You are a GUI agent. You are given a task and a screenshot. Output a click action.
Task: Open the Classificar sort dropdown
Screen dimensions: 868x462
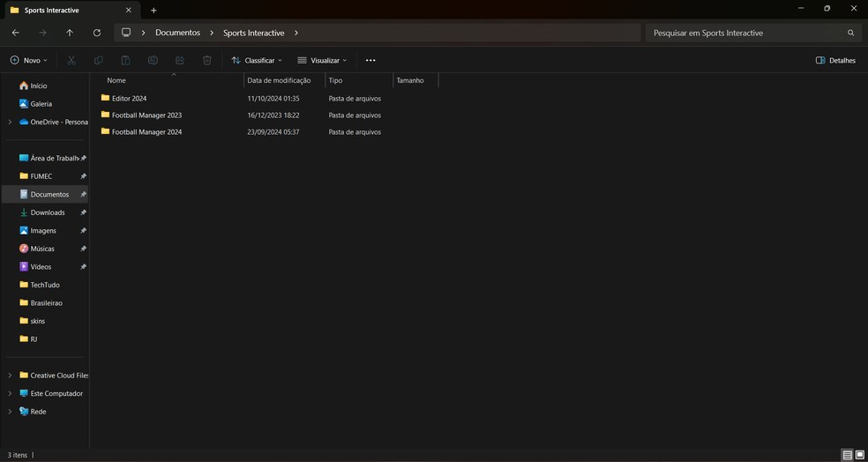click(x=257, y=60)
